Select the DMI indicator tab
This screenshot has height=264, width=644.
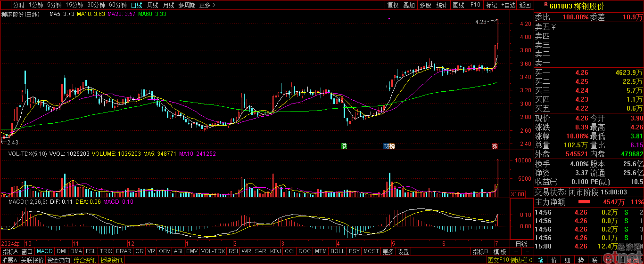point(62,252)
